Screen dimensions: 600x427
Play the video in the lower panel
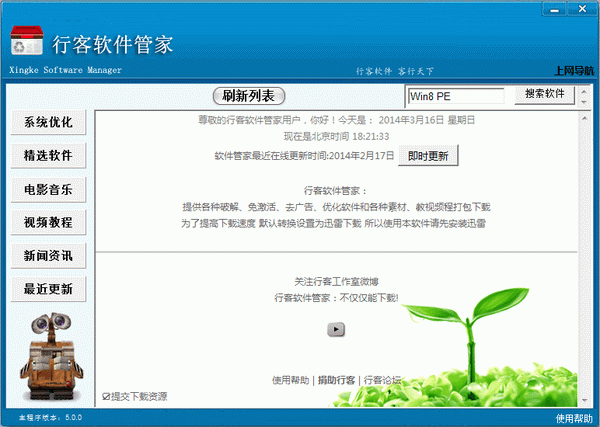click(x=336, y=329)
